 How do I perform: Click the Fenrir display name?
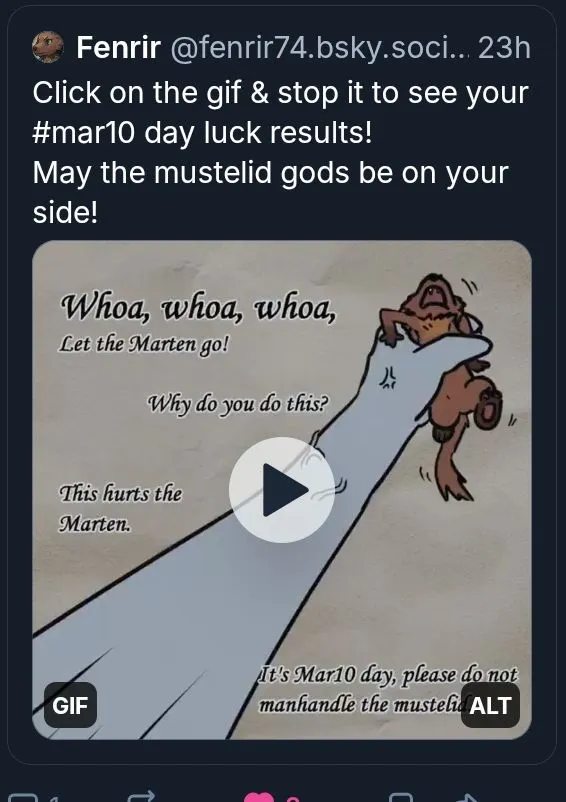(x=119, y=48)
